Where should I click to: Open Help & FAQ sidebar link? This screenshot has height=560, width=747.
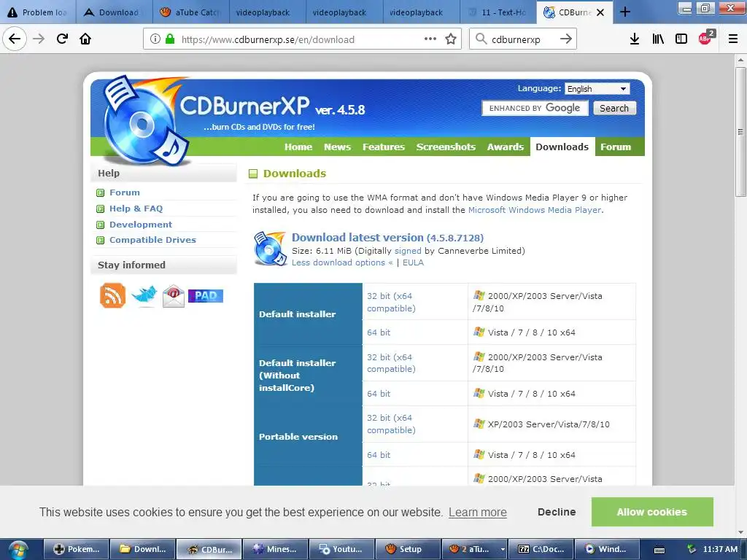click(136, 208)
